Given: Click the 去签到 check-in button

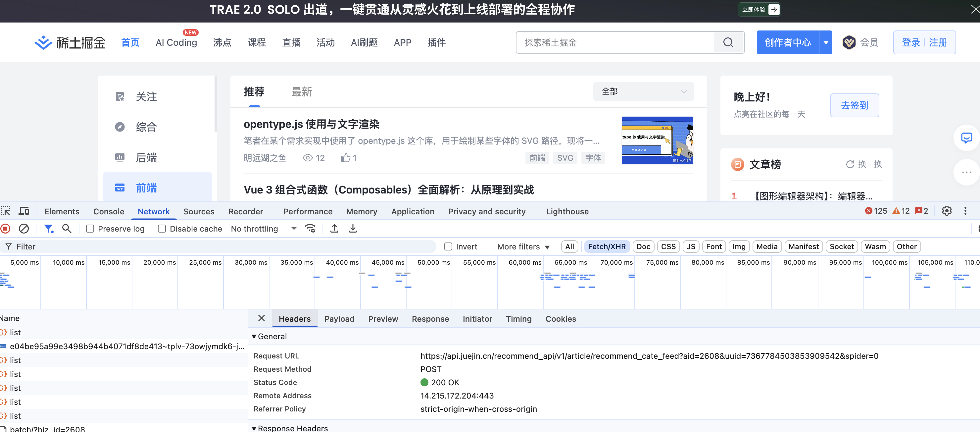Looking at the screenshot, I should pos(854,105).
